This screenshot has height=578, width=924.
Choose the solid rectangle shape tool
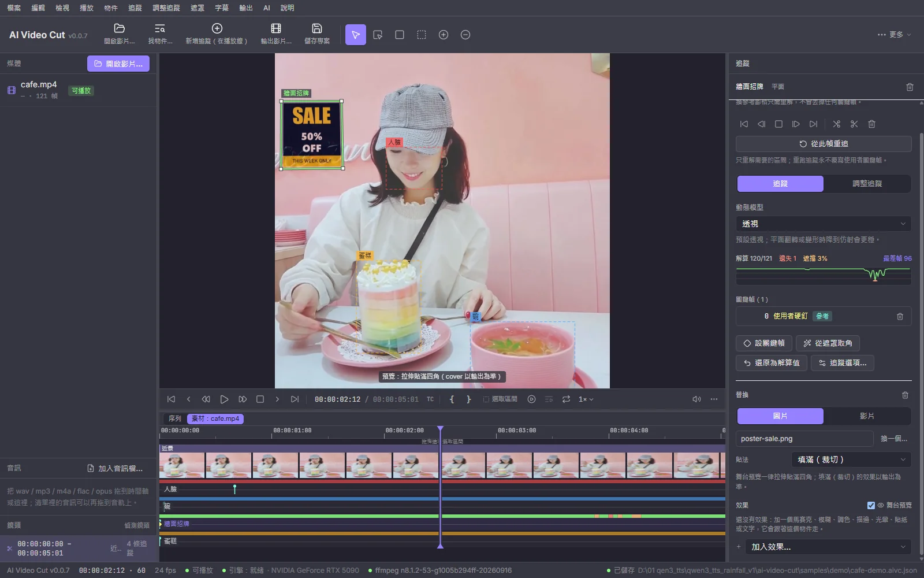pyautogui.click(x=400, y=35)
